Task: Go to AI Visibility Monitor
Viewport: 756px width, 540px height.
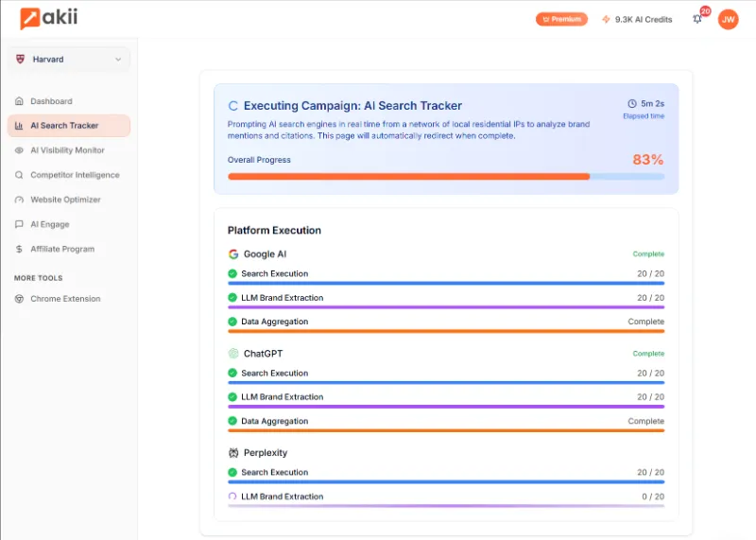Action: tap(69, 150)
